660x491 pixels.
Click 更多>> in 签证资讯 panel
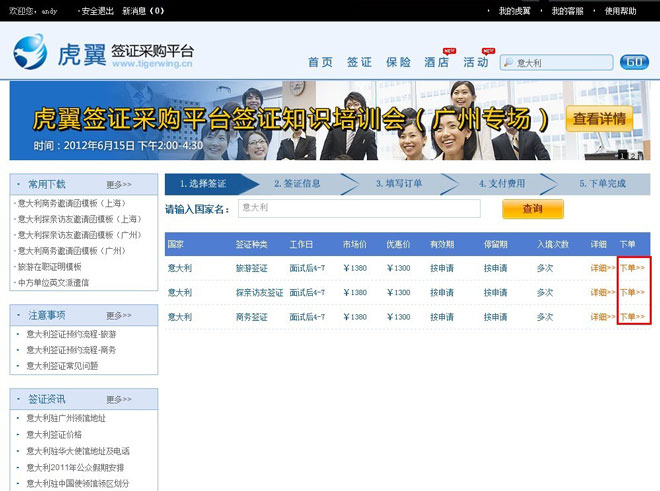tap(119, 399)
